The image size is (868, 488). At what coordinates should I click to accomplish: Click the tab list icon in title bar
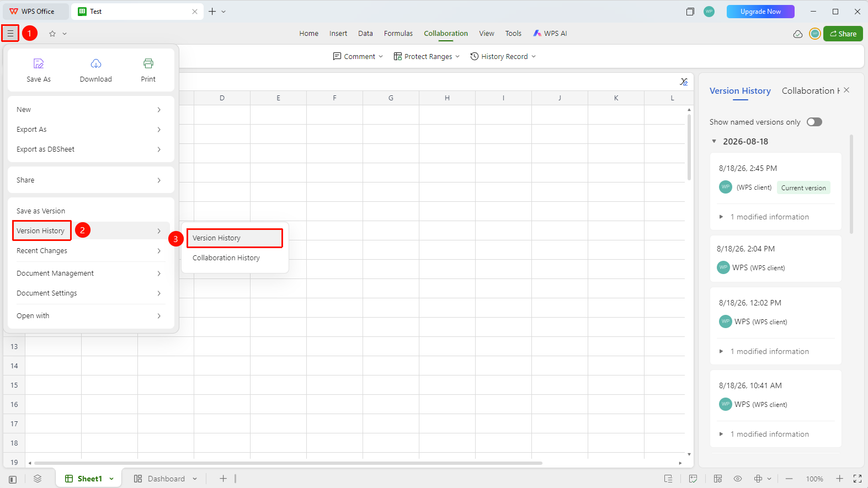pyautogui.click(x=690, y=12)
